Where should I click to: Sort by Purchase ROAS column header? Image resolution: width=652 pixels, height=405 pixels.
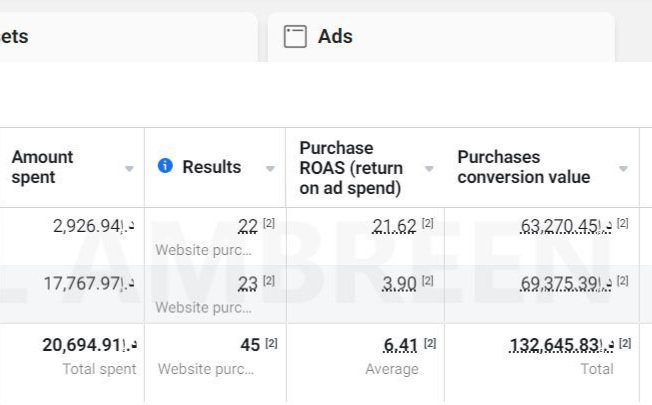tap(350, 167)
